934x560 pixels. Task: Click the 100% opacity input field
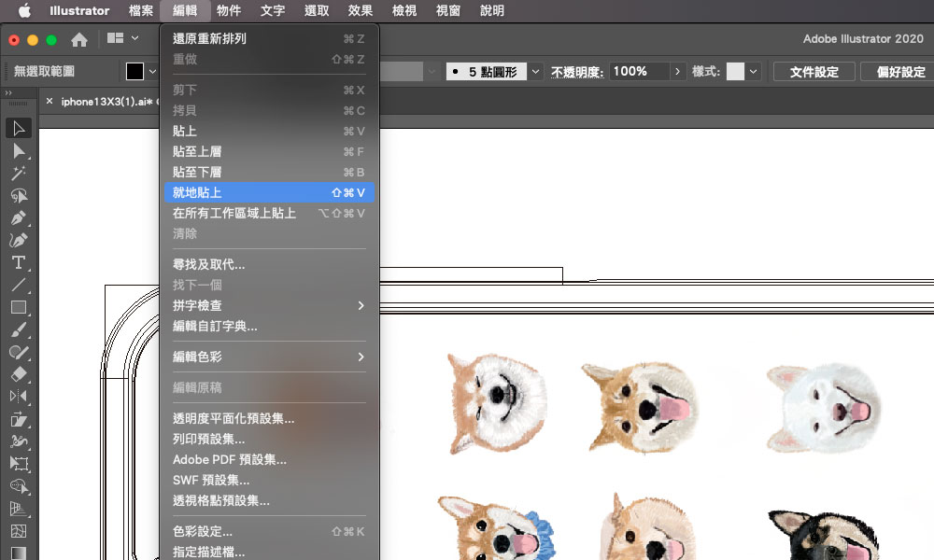click(639, 71)
